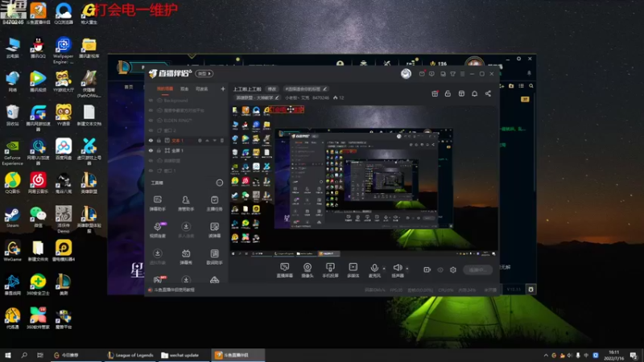The height and width of the screenshot is (362, 644).
Task: Switch to the second scene tab
Action: [x=184, y=88]
